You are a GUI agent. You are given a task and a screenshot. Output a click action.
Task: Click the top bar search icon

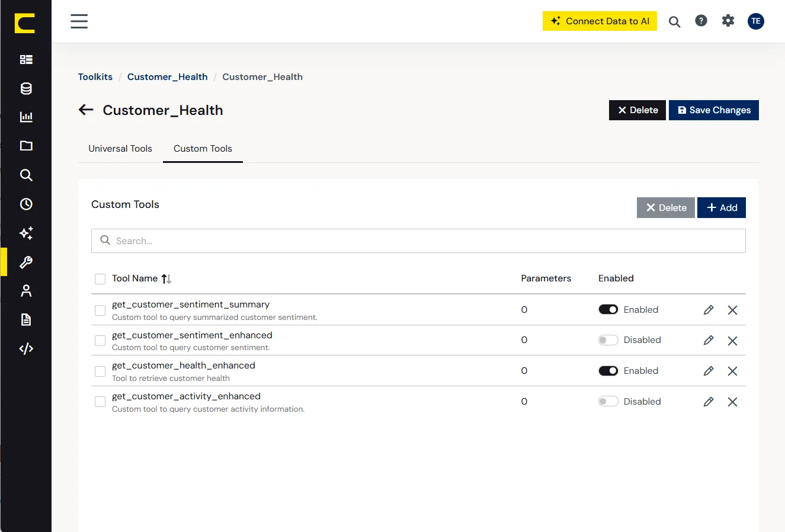pyautogui.click(x=674, y=22)
